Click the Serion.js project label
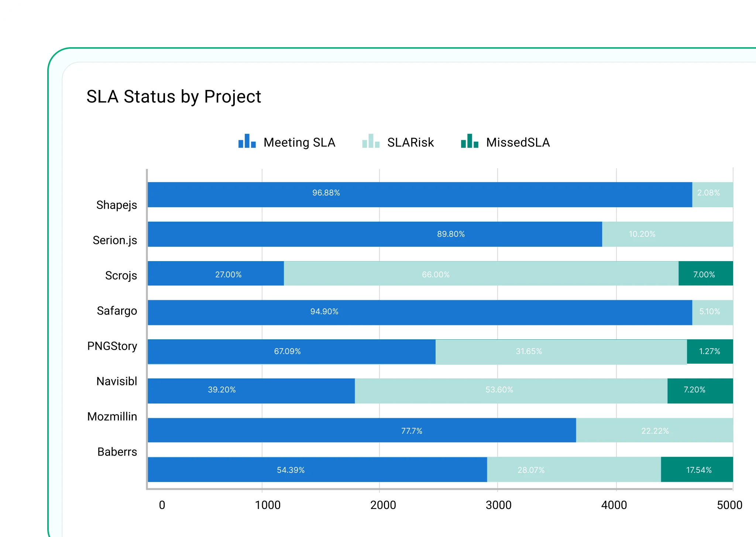 [x=116, y=240]
